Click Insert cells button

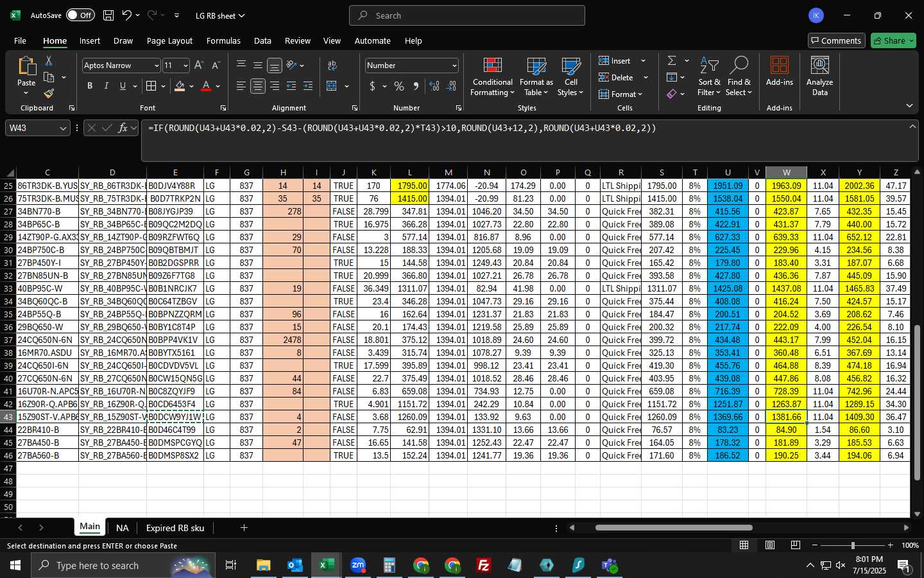(x=615, y=60)
